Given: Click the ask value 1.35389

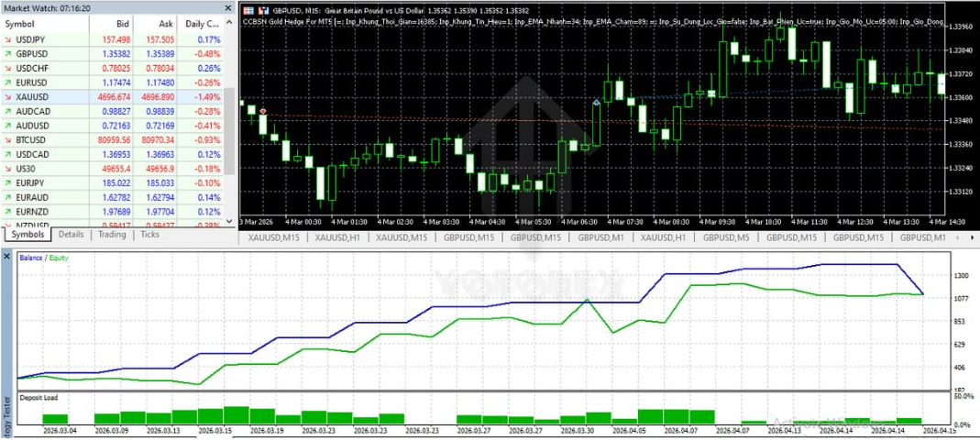Looking at the screenshot, I should [x=160, y=54].
